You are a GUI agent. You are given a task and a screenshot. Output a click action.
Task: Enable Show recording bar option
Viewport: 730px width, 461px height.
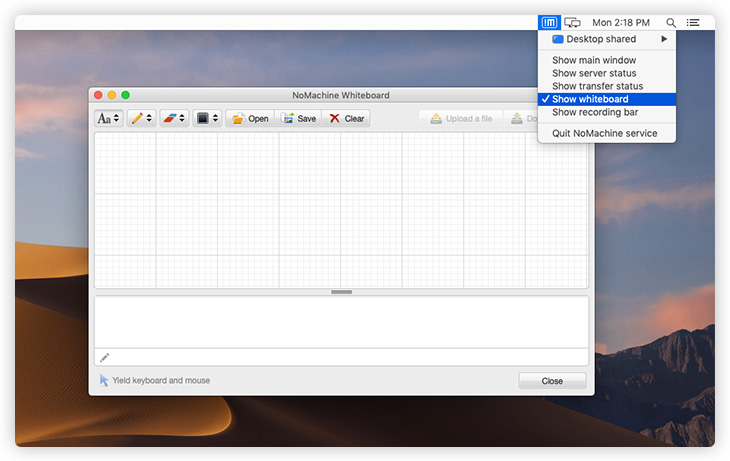(x=595, y=112)
